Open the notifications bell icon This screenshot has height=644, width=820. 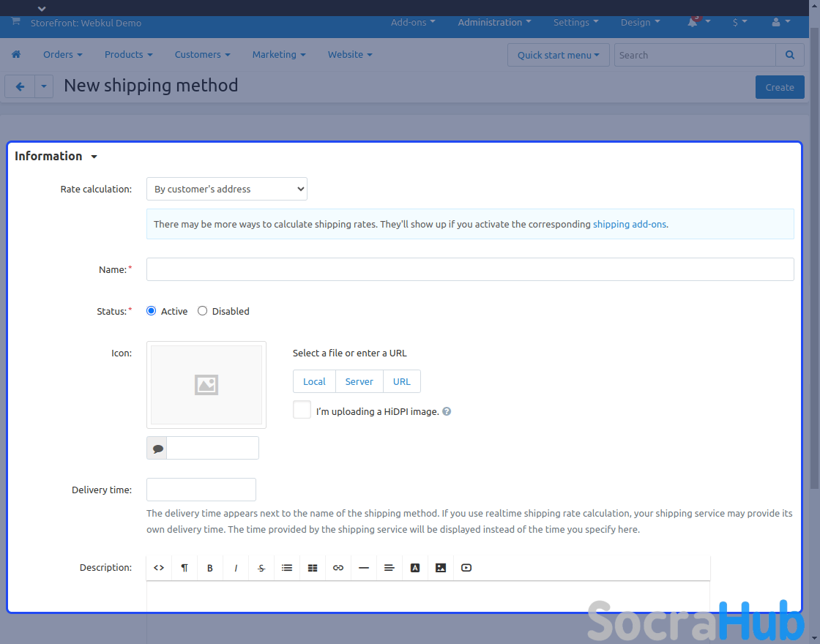coord(693,23)
